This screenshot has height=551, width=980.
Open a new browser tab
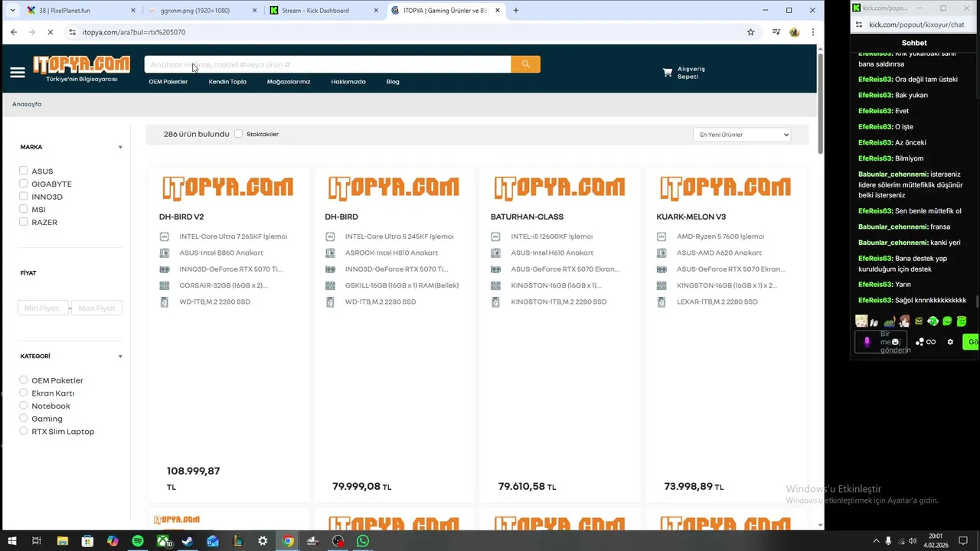pyautogui.click(x=515, y=11)
